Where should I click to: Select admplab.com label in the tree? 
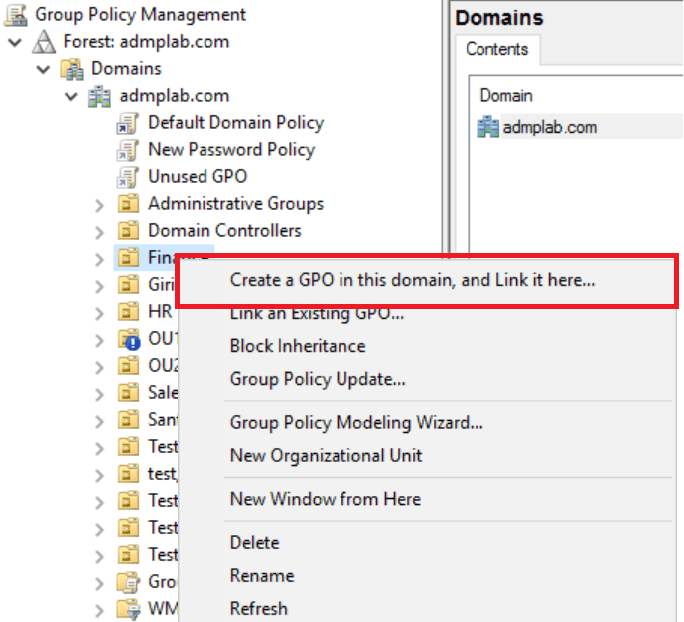tap(174, 96)
